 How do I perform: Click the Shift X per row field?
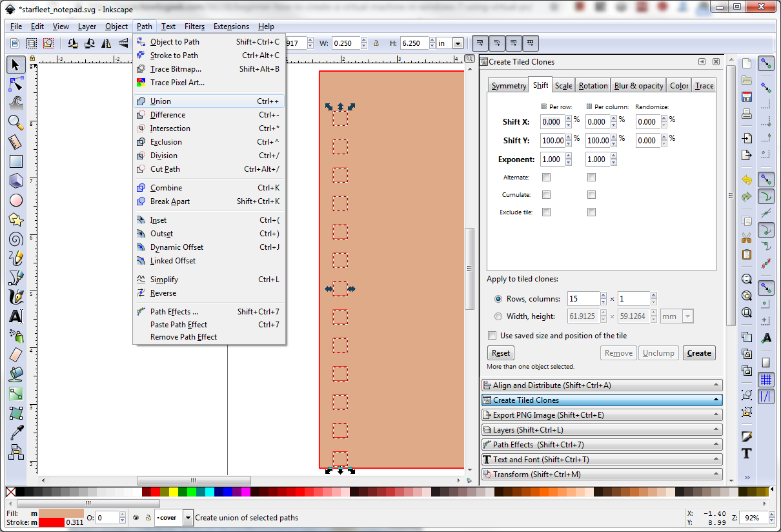553,121
